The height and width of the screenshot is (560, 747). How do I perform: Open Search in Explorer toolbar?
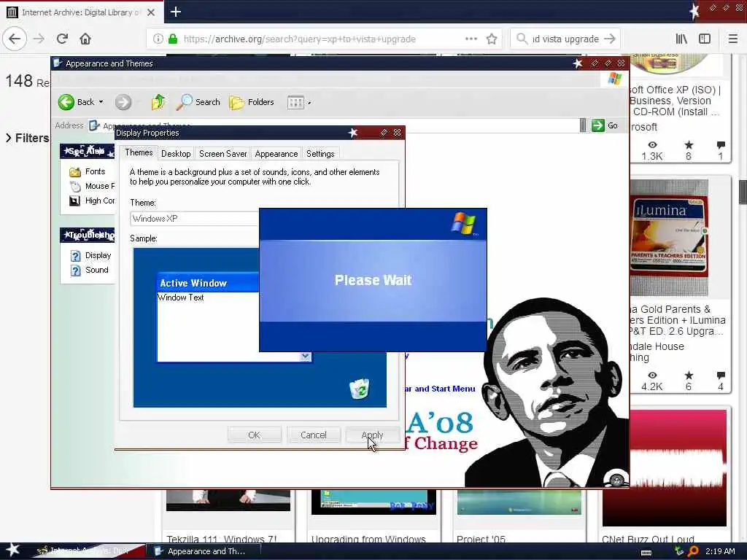click(x=198, y=102)
